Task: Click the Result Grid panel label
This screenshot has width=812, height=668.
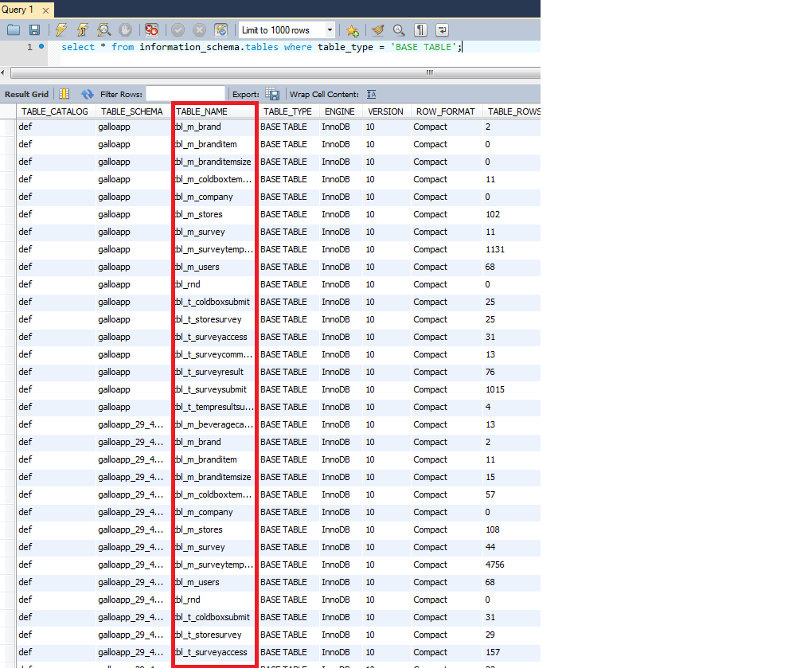Action: [x=28, y=94]
